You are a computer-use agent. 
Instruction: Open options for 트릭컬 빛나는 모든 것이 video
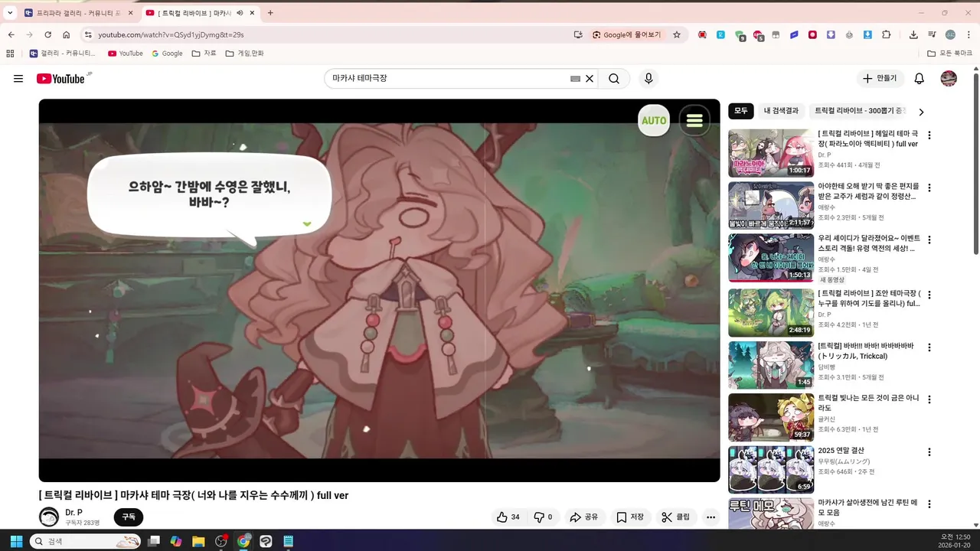(929, 399)
